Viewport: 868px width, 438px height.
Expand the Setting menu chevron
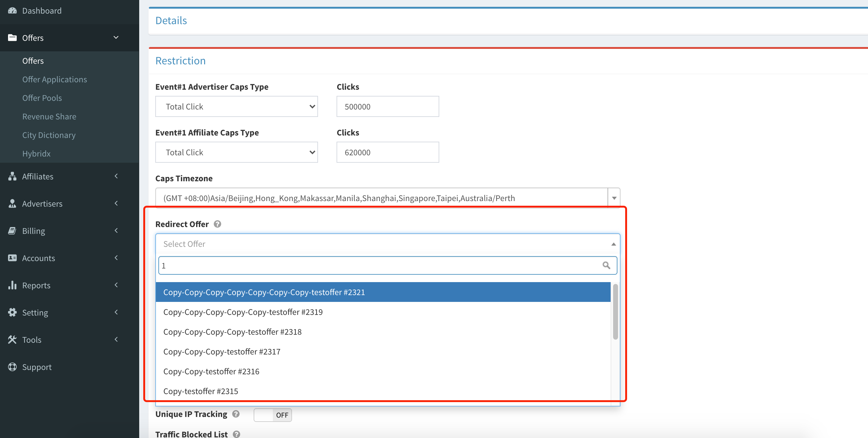click(x=116, y=312)
